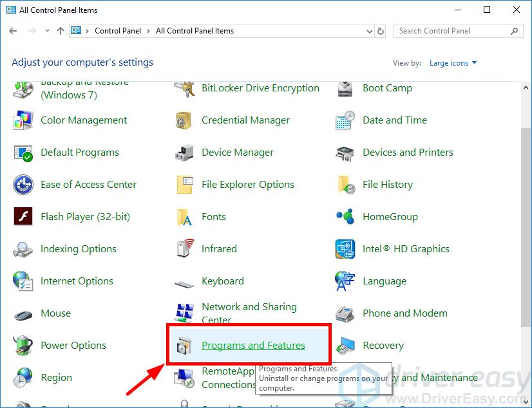
Task: Open the Date and Time calendar icon
Action: click(345, 120)
